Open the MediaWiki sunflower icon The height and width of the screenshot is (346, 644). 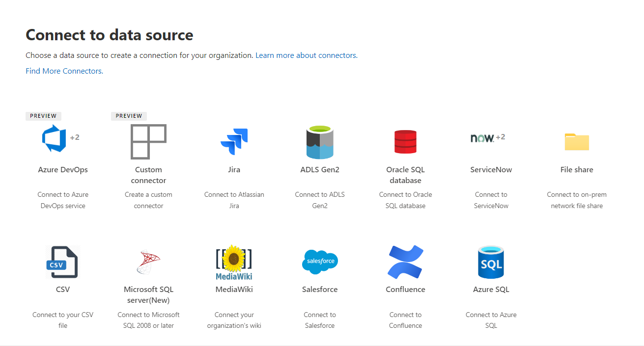tap(234, 262)
